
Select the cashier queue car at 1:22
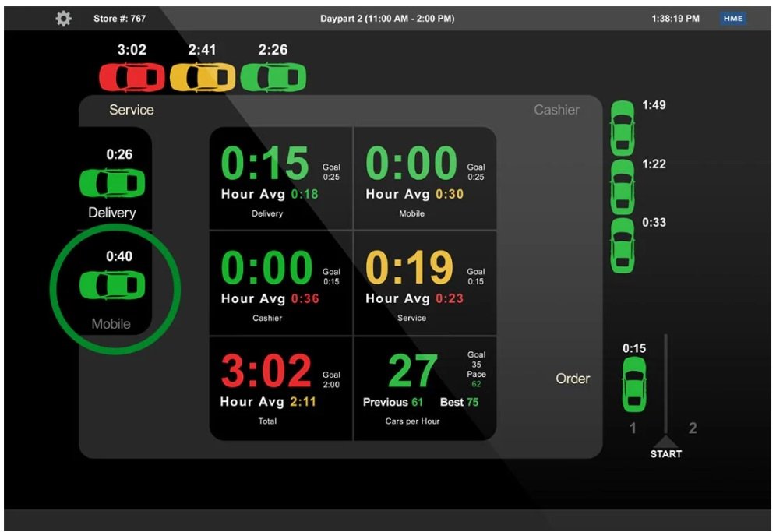[x=623, y=186]
